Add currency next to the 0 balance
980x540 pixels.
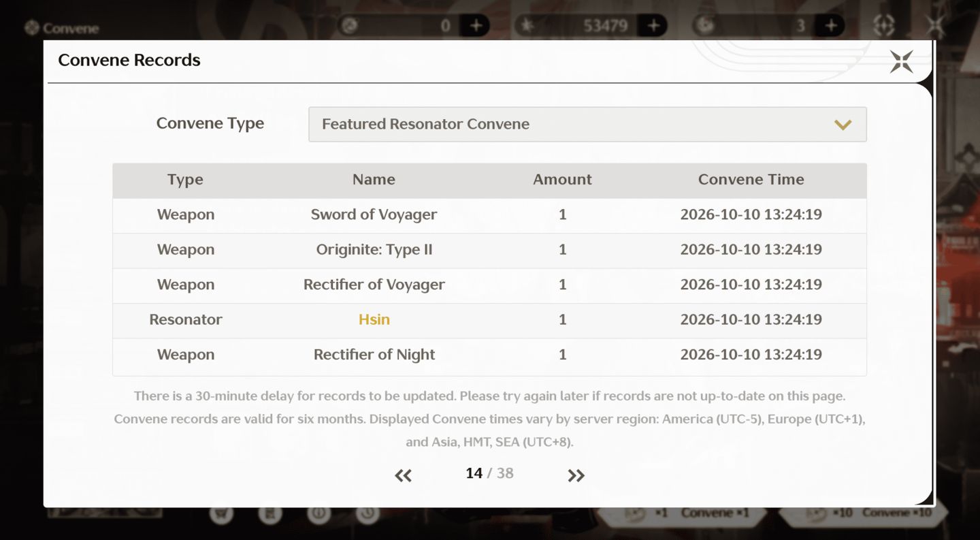[476, 26]
